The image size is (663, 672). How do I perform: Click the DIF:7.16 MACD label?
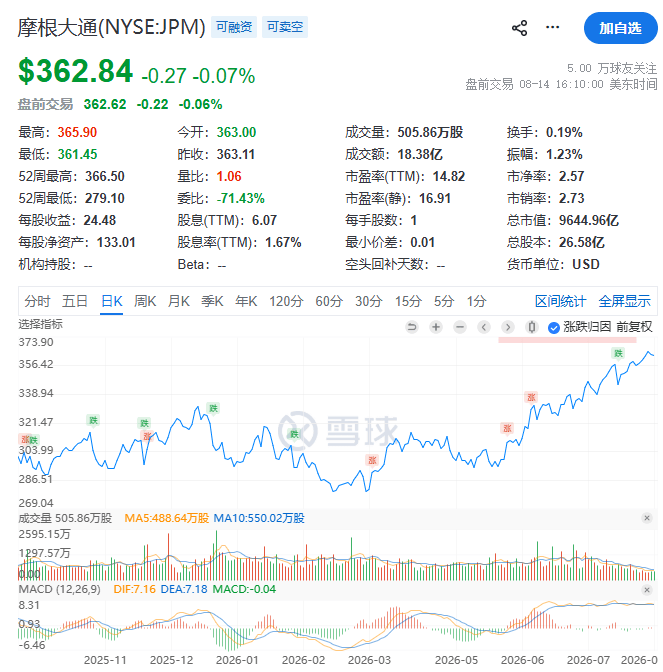click(135, 589)
